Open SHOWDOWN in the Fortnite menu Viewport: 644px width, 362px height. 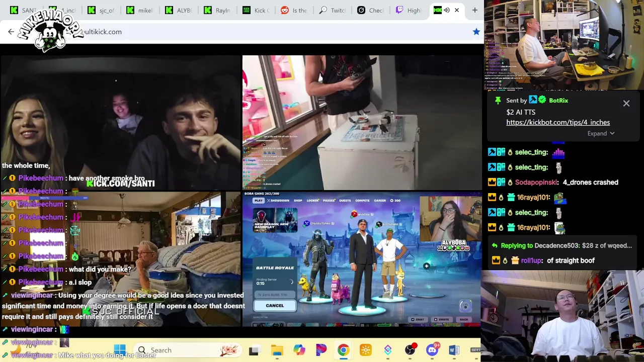(280, 201)
